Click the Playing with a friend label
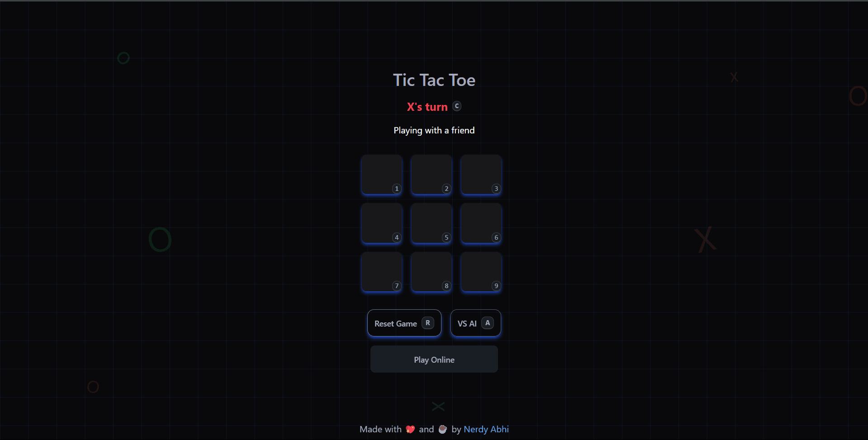Image resolution: width=868 pixels, height=440 pixels. tap(434, 130)
